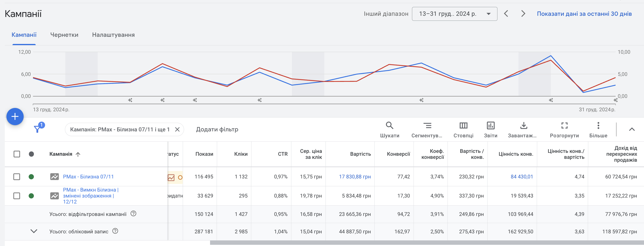
Task: Collapse the chart with the up chevron
Action: point(632,129)
